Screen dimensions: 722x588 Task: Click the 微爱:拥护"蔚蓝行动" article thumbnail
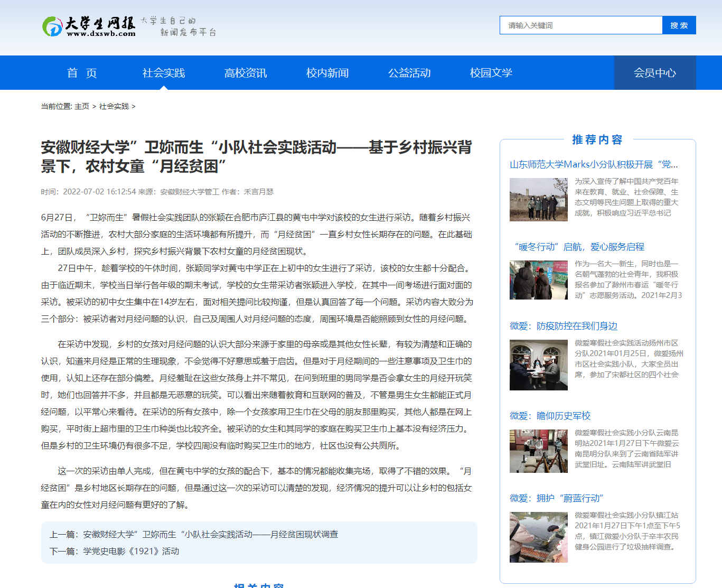(x=538, y=537)
